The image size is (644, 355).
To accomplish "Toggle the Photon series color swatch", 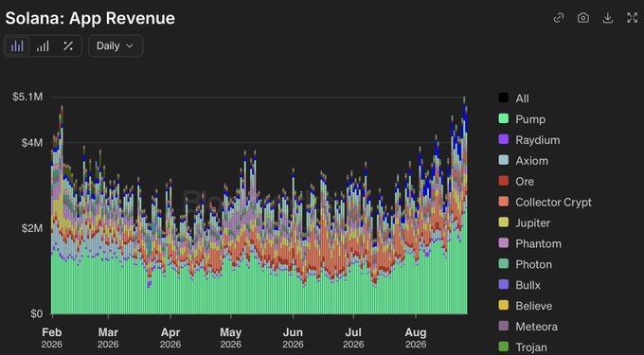I will coord(504,264).
